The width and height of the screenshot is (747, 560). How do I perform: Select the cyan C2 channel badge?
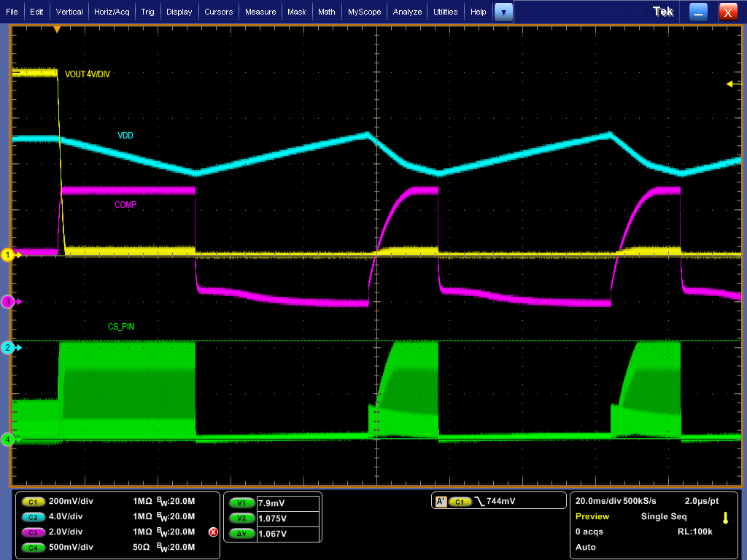pyautogui.click(x=33, y=517)
